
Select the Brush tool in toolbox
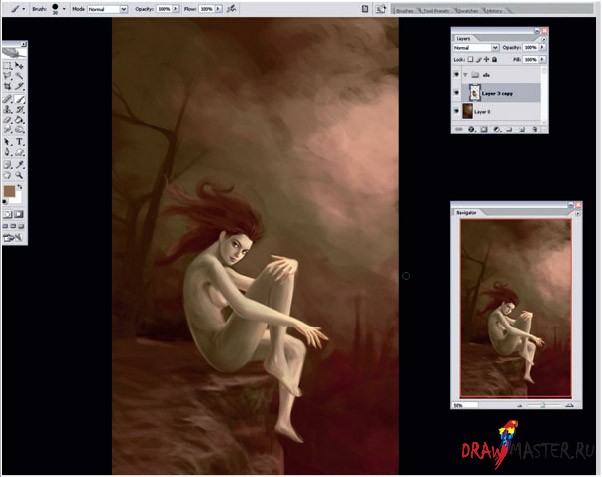[x=19, y=99]
